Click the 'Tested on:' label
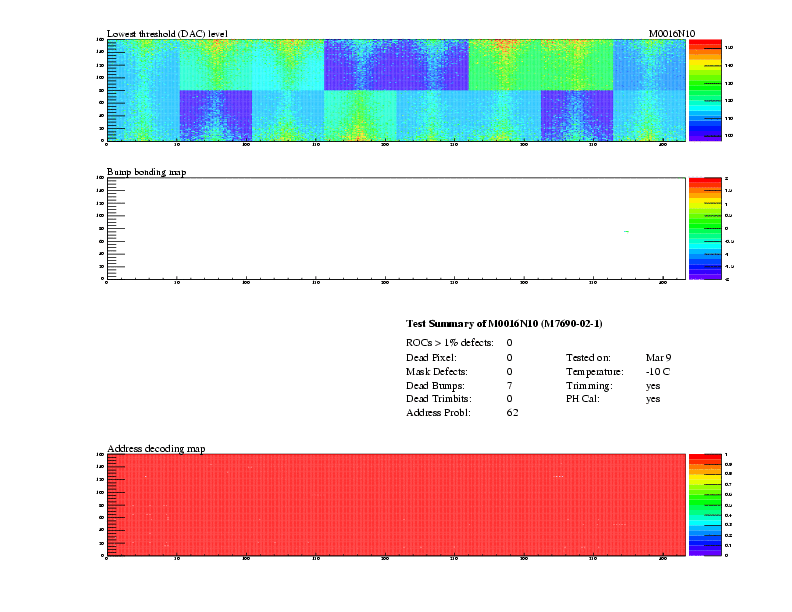The width and height of the screenshot is (792, 612). pos(588,358)
